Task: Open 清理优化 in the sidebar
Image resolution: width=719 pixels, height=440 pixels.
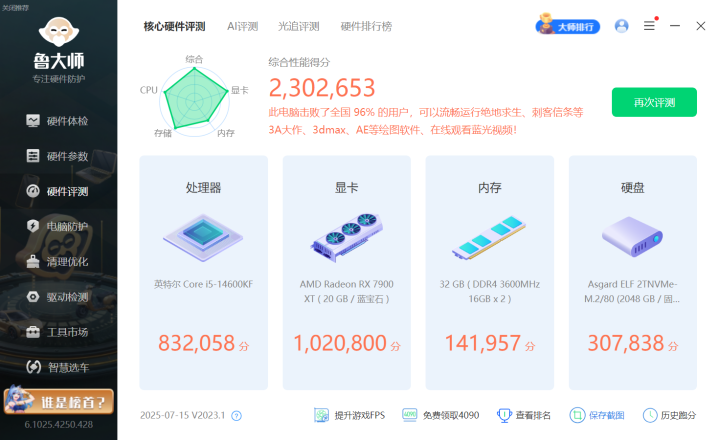Action: 58,262
